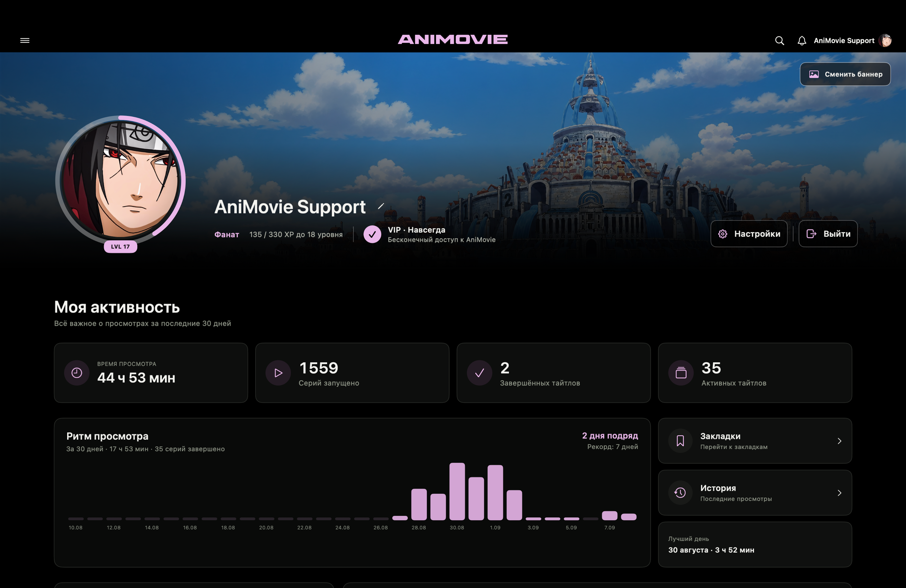Click the "Фанат" rank label
Image resolution: width=906 pixels, height=588 pixels.
coord(226,234)
